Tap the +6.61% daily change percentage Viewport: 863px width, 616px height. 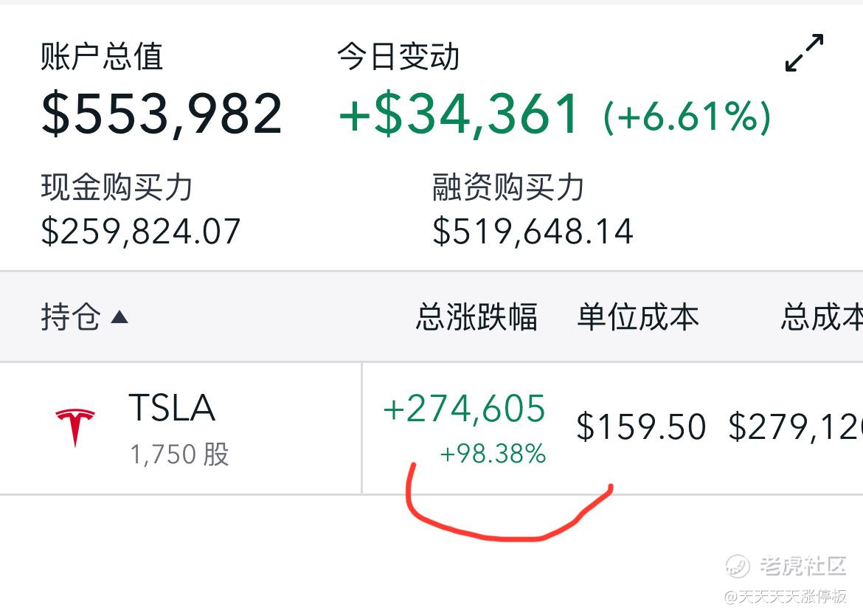tap(687, 116)
